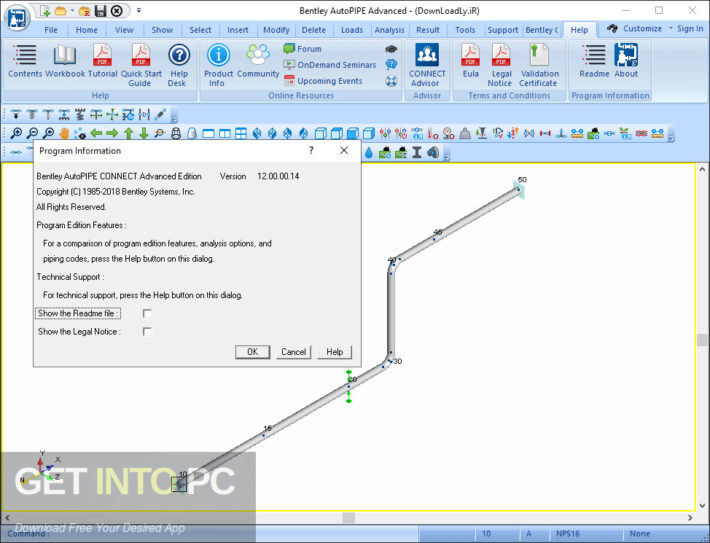The image size is (710, 543).
Task: Open the File tab
Action: (x=51, y=30)
